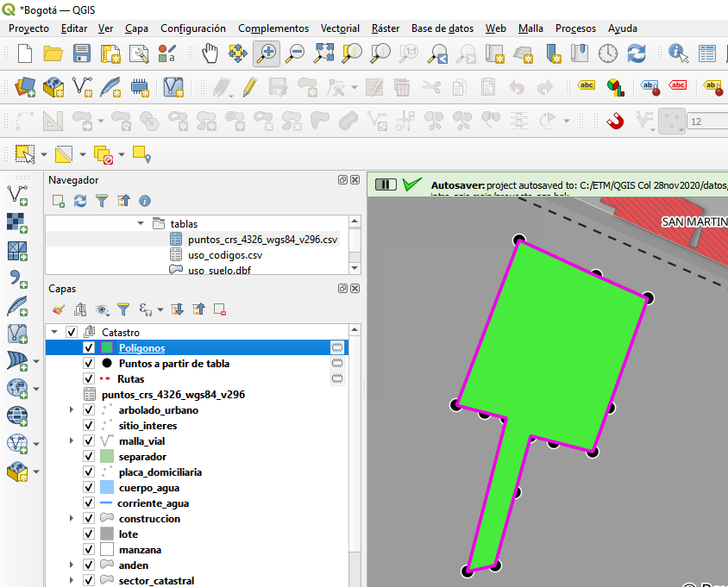Expand the sector_catastral layer legend
The width and height of the screenshot is (728, 587).
pos(72,580)
